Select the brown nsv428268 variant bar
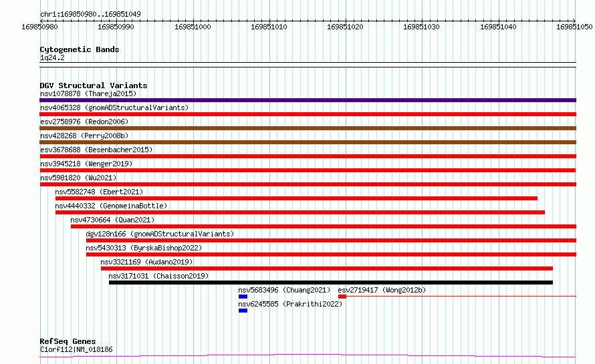This screenshot has height=364, width=595. pyautogui.click(x=308, y=142)
